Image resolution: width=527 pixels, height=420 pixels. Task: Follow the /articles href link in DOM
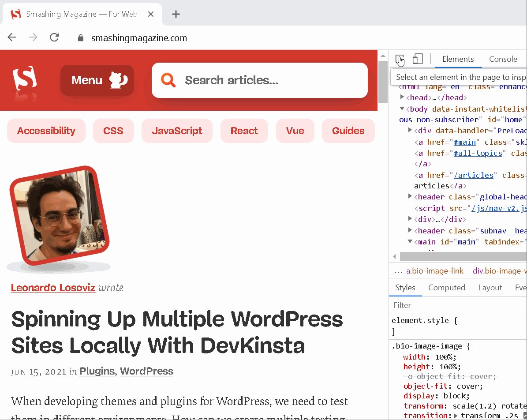click(474, 175)
